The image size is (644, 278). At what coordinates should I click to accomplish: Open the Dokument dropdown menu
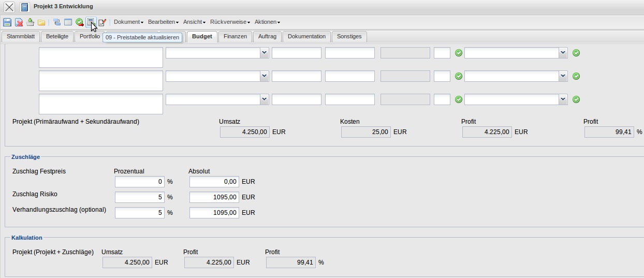(x=128, y=22)
